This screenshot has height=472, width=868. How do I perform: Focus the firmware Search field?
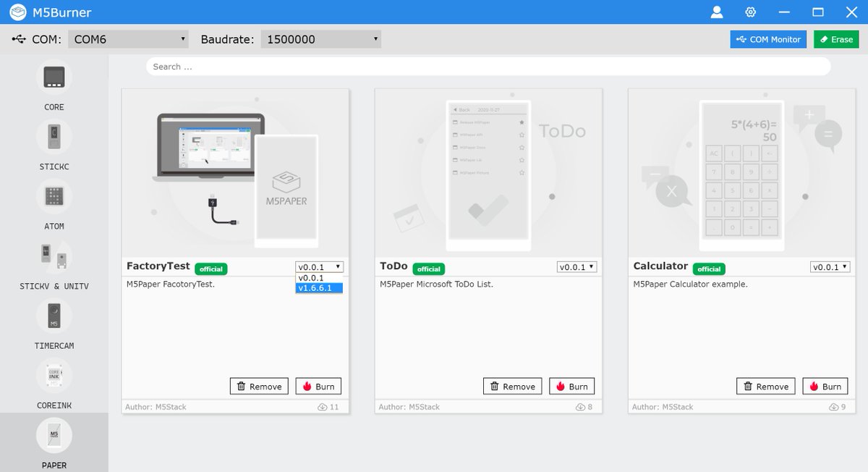point(488,67)
